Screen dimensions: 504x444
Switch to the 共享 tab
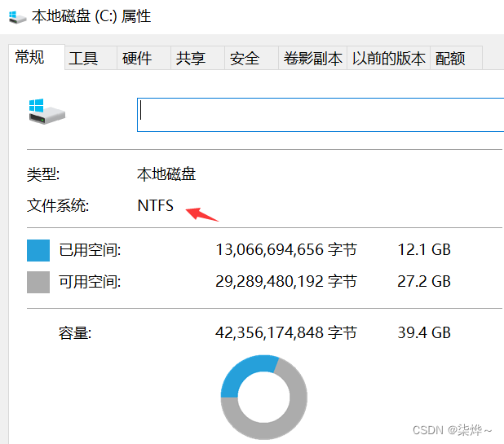click(191, 58)
